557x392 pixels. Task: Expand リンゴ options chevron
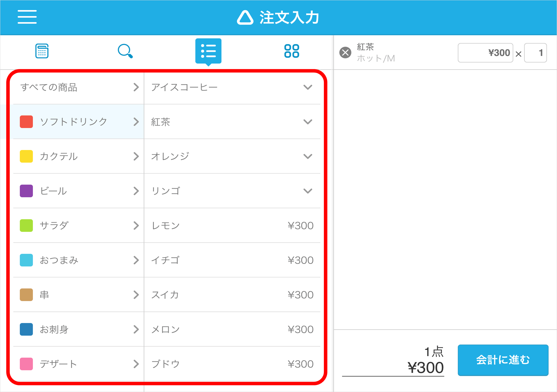[x=308, y=191]
